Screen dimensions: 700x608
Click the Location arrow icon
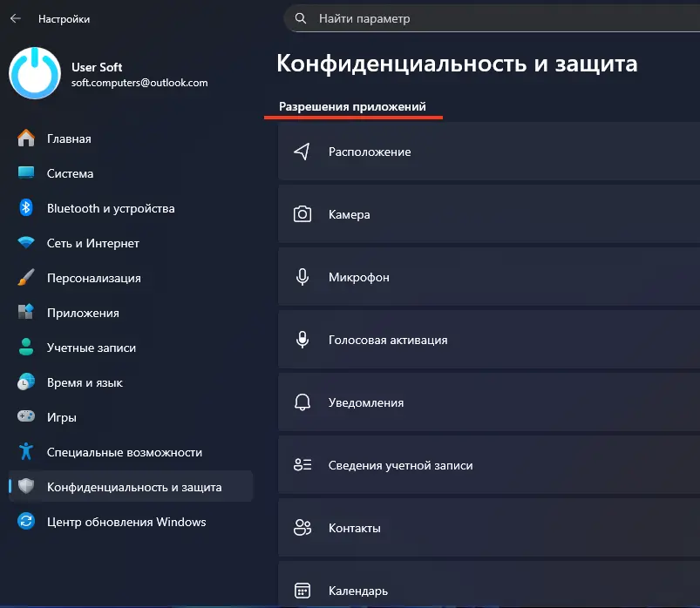pyautogui.click(x=302, y=152)
